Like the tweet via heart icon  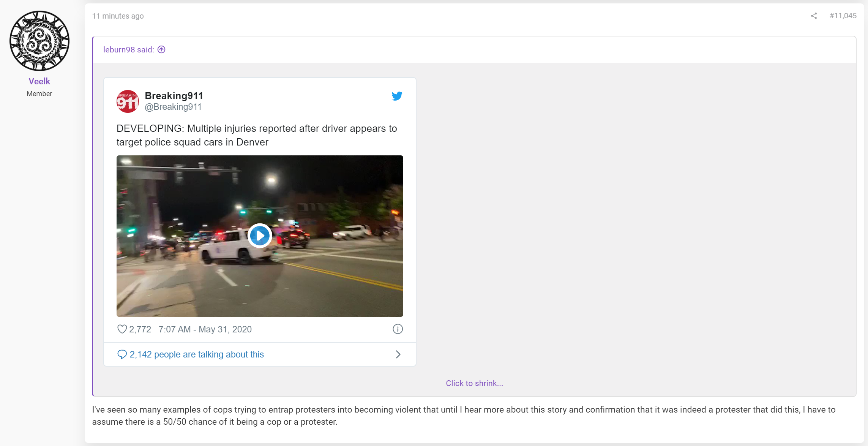click(122, 329)
